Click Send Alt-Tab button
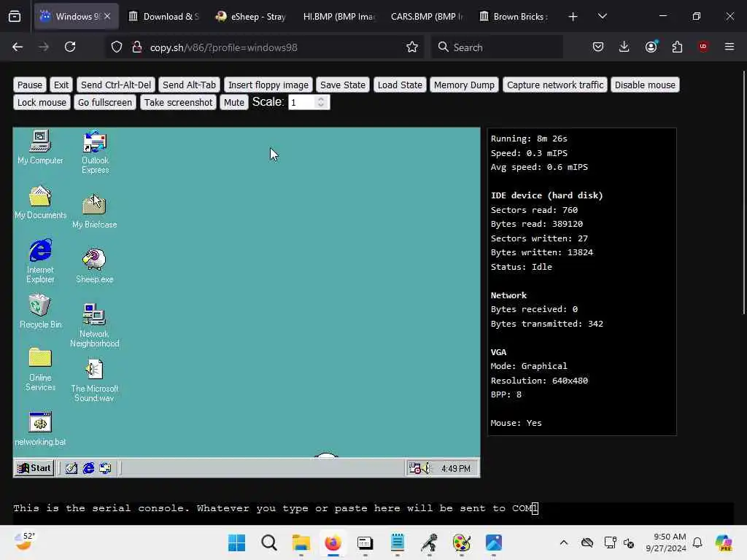 tap(189, 85)
